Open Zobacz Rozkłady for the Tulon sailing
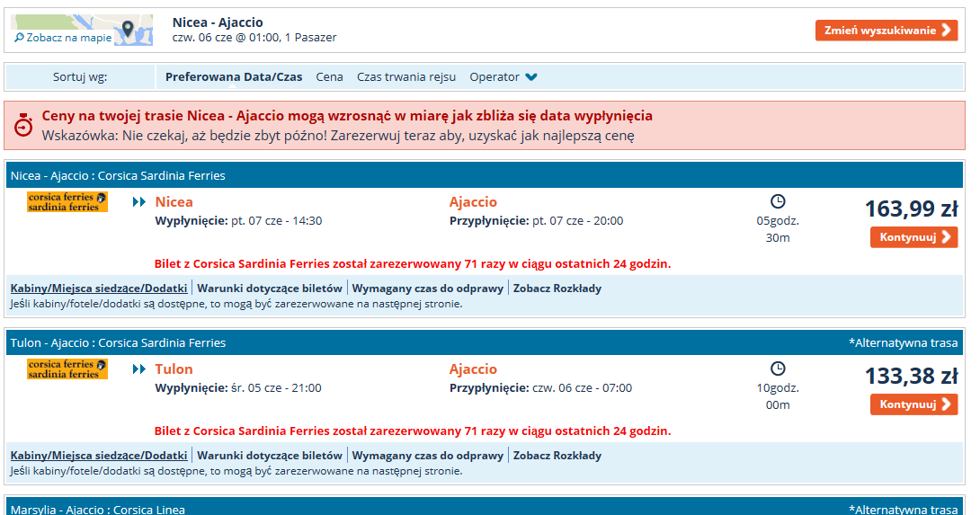This screenshot has width=980, height=515. (x=557, y=456)
